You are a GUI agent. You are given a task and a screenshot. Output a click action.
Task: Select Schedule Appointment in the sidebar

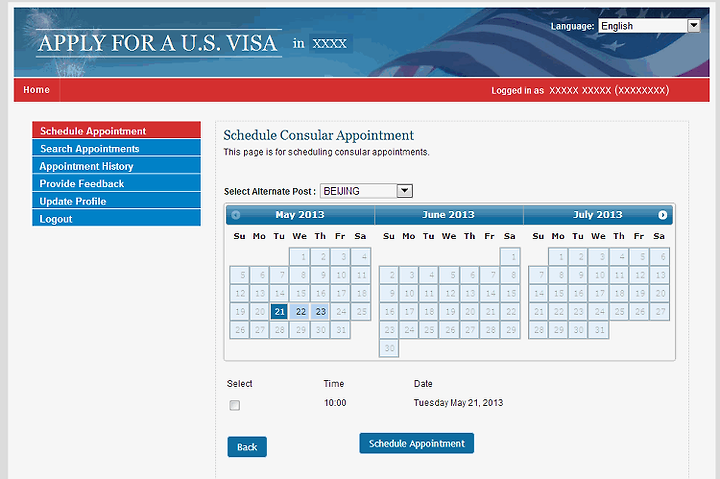pos(117,130)
